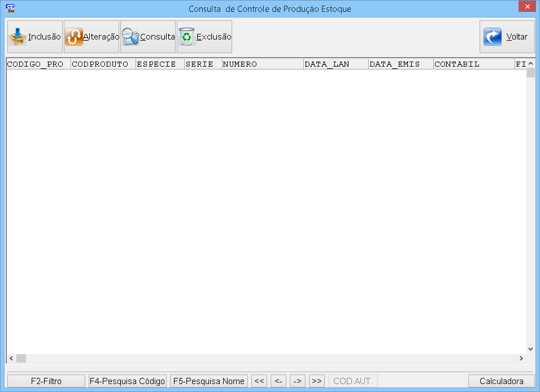Jump to last record with >> button
540x392 pixels.
317,381
